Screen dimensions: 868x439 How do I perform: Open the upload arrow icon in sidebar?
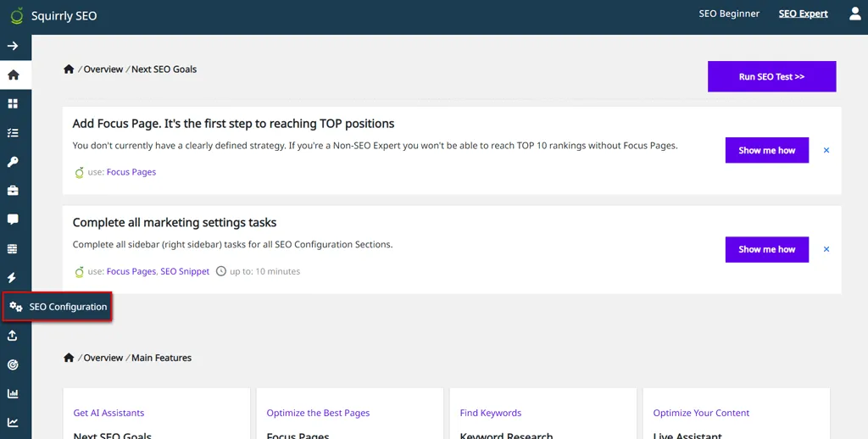coord(13,336)
